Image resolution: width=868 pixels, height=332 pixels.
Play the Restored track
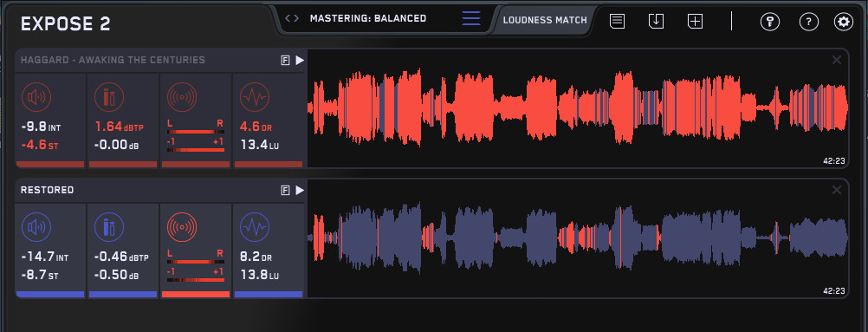tap(300, 191)
